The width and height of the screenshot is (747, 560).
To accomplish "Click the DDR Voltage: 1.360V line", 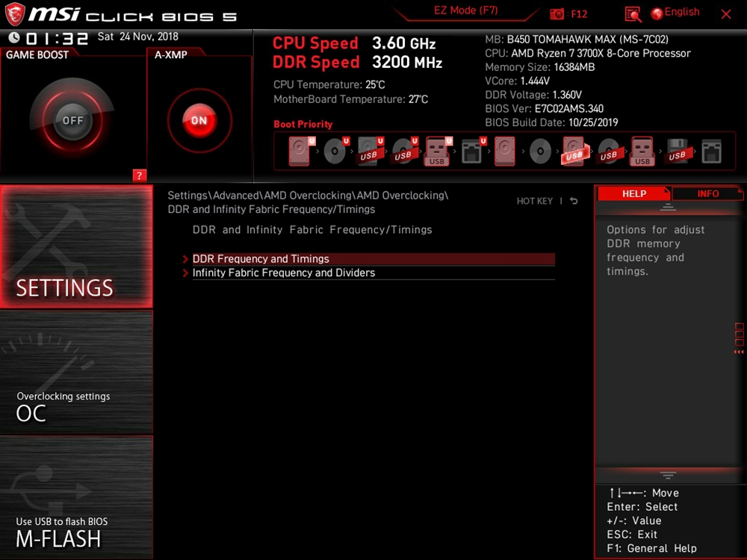I will click(533, 95).
